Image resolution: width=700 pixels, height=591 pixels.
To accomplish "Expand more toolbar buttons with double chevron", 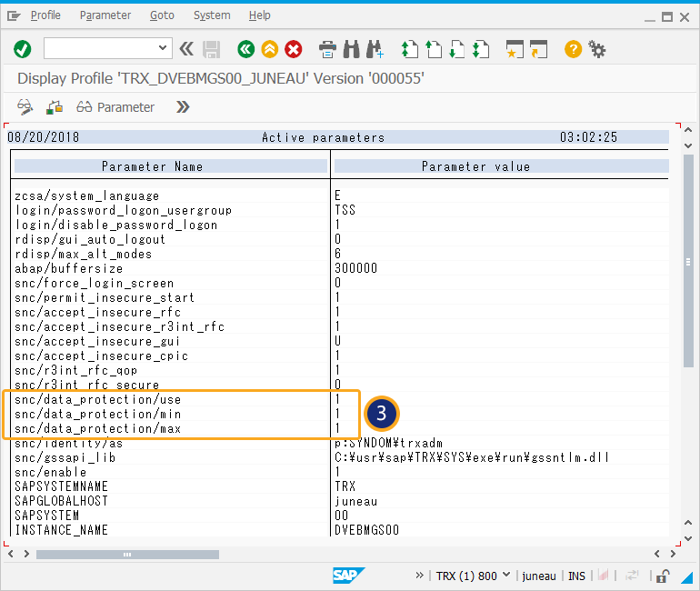I will point(183,107).
